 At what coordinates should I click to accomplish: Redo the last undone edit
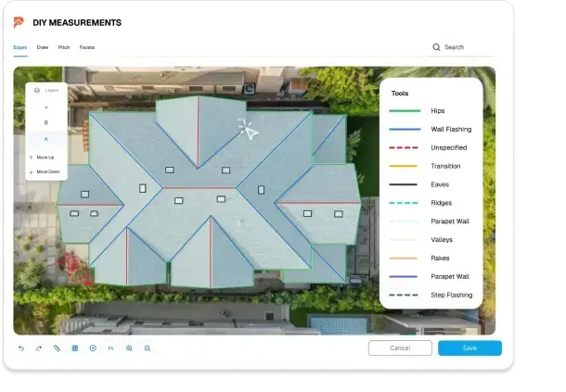tap(39, 348)
